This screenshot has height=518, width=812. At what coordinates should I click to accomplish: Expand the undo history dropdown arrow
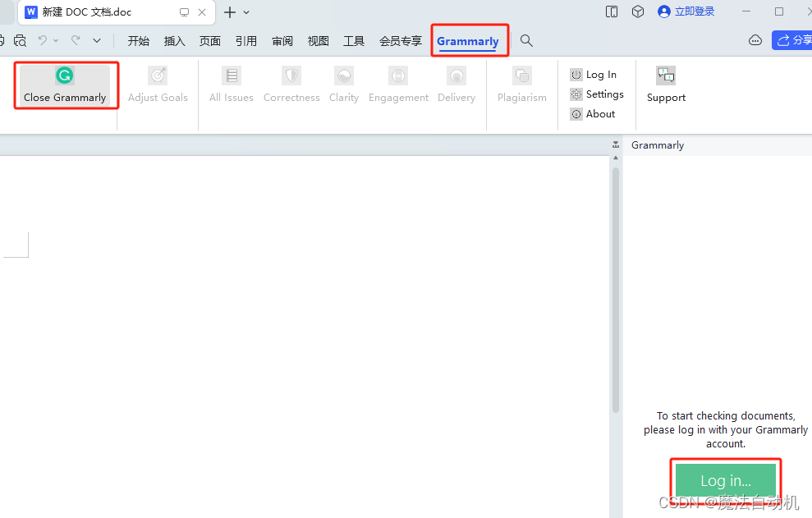[56, 40]
